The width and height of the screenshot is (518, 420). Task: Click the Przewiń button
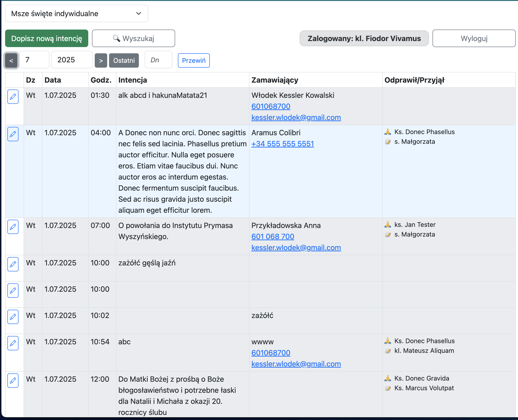pos(193,60)
